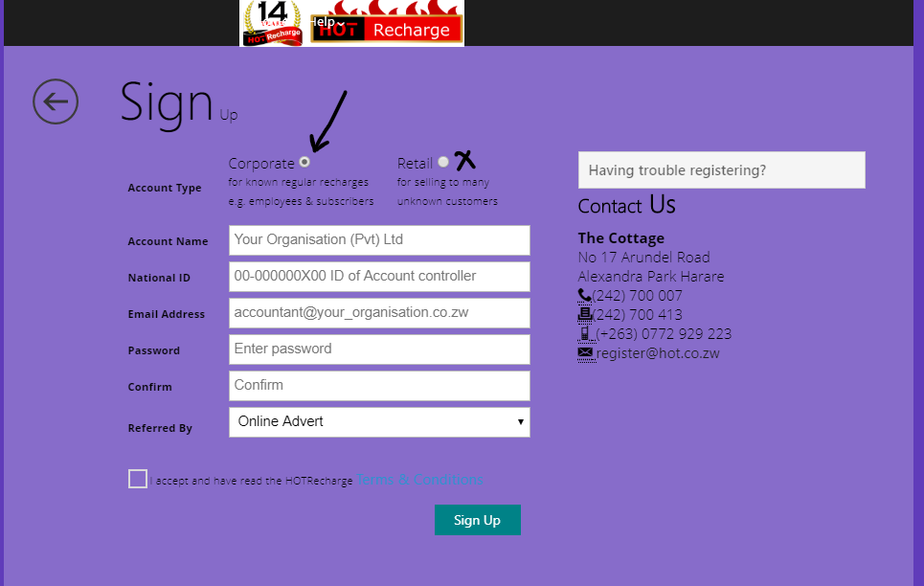Select the Retail account type radio button
The width and height of the screenshot is (924, 586).
coord(441,162)
